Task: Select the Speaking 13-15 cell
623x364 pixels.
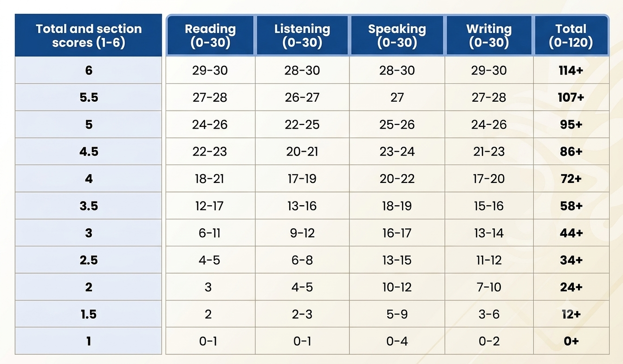Action: pos(397,260)
